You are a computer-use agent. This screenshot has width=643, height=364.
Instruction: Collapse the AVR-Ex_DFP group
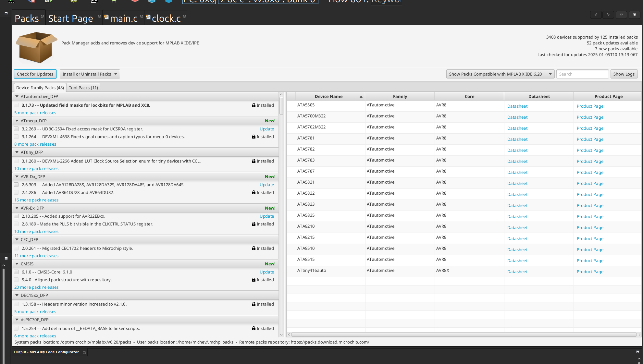click(x=17, y=208)
